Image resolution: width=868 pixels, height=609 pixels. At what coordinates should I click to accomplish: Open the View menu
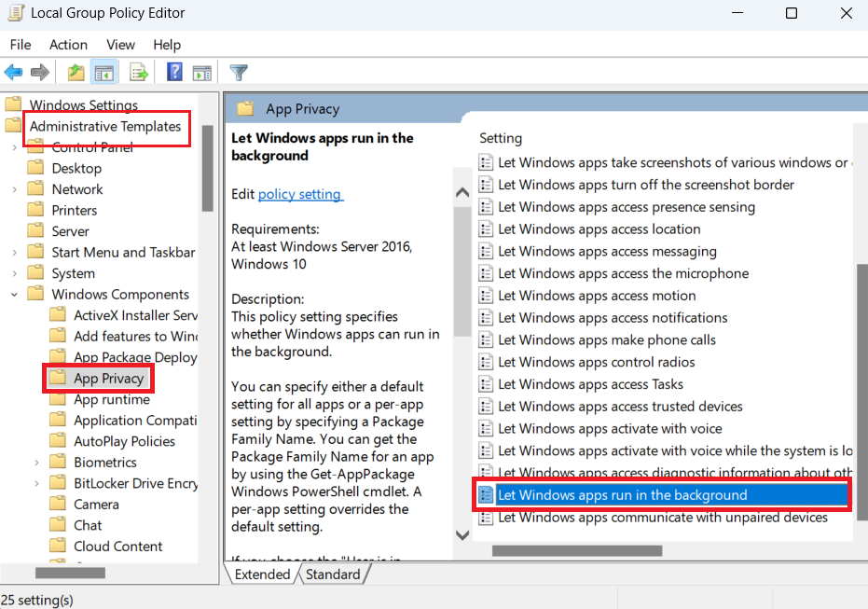[x=120, y=44]
